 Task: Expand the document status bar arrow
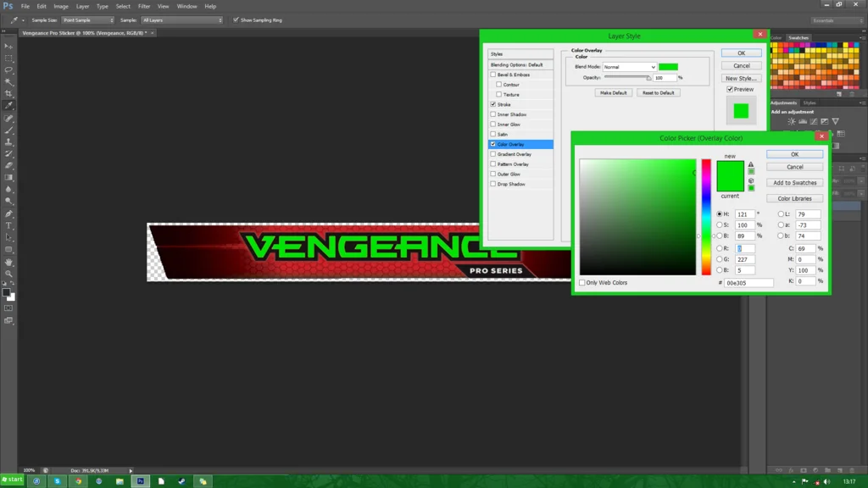(x=131, y=471)
